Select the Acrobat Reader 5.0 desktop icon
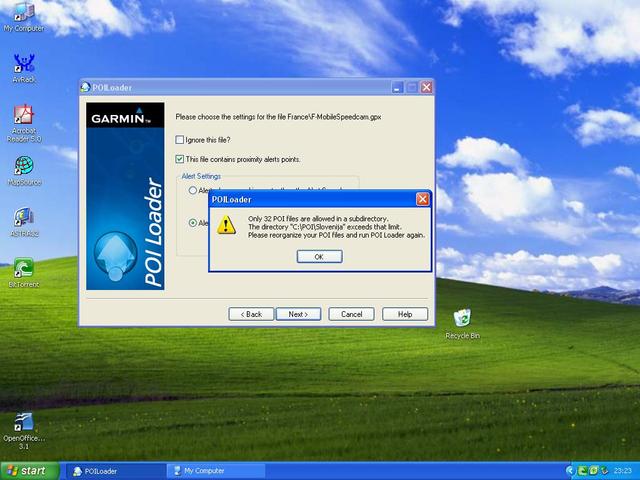 (x=24, y=123)
